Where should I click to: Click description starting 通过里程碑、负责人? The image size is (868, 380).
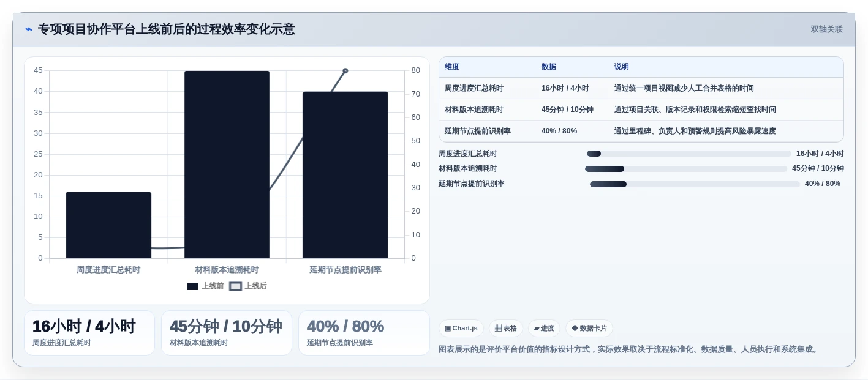coord(695,131)
